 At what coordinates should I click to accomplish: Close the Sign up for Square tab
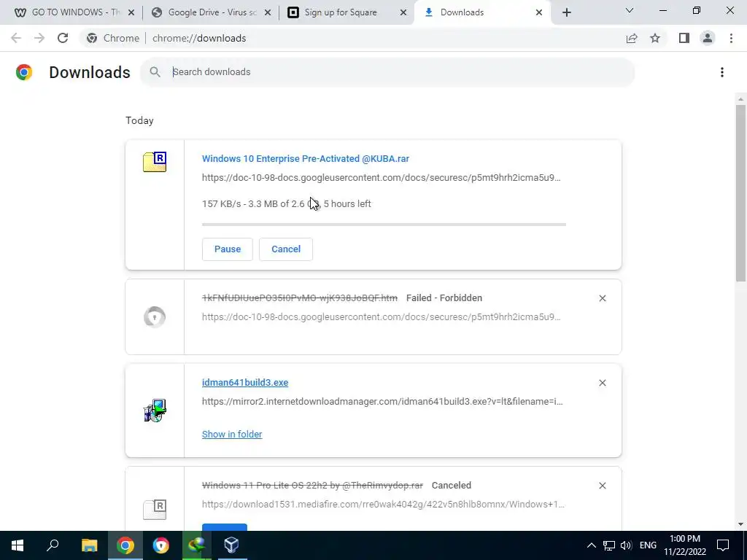point(403,12)
